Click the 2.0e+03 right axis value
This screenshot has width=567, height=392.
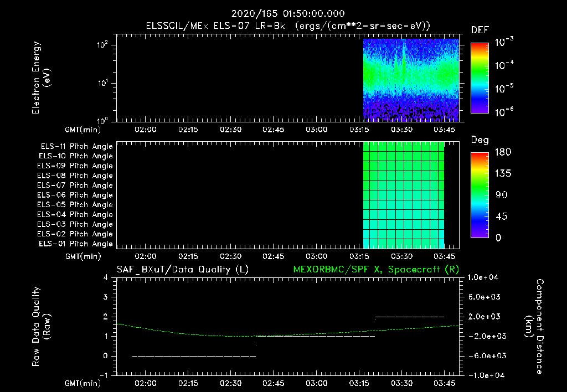[x=484, y=316]
